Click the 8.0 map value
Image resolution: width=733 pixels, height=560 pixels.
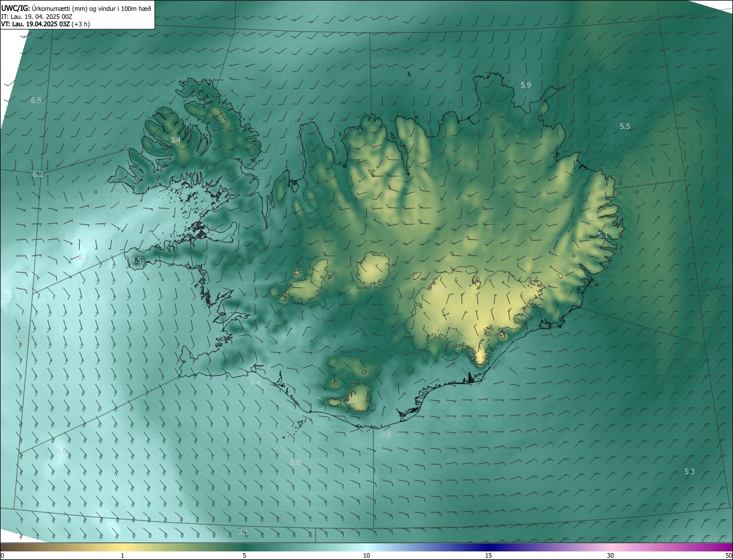point(295,463)
